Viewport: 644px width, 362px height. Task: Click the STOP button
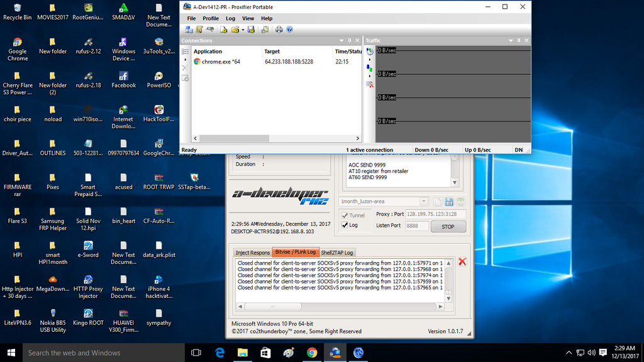pos(448,226)
